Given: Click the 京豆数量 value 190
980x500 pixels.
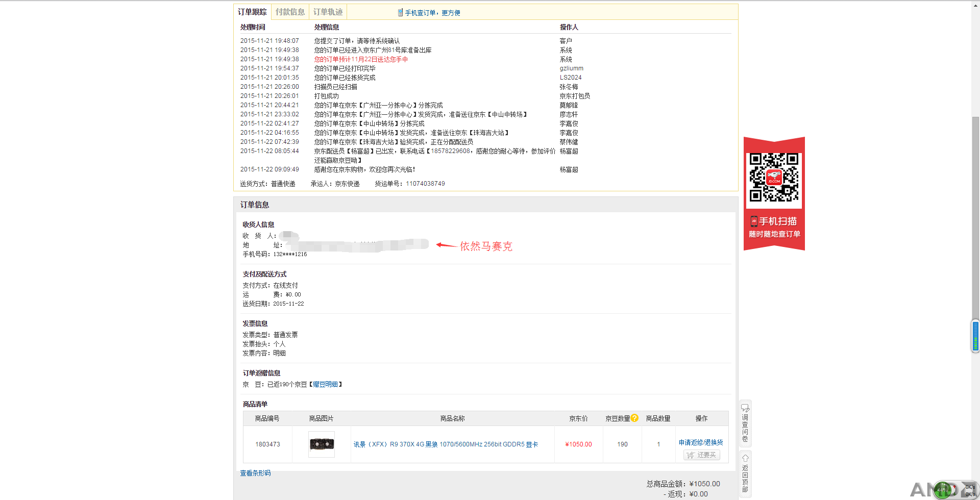Looking at the screenshot, I should 622,444.
